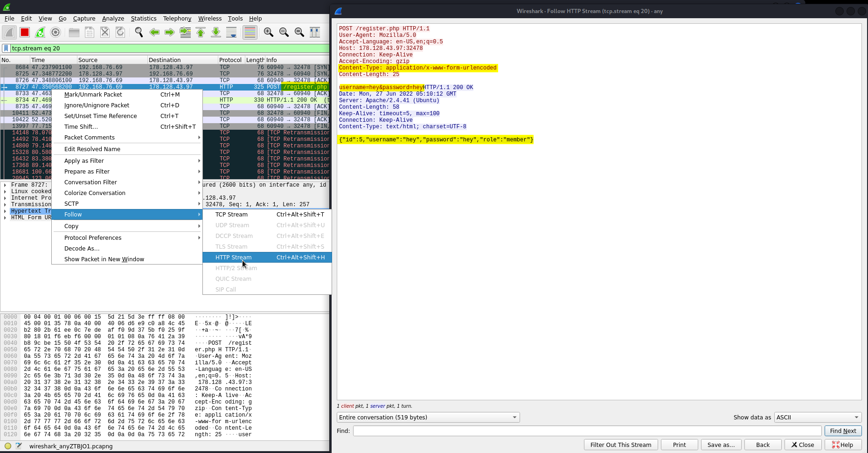The image size is (868, 453).
Task: Expand Colorize Conversation submenu
Action: (127, 193)
